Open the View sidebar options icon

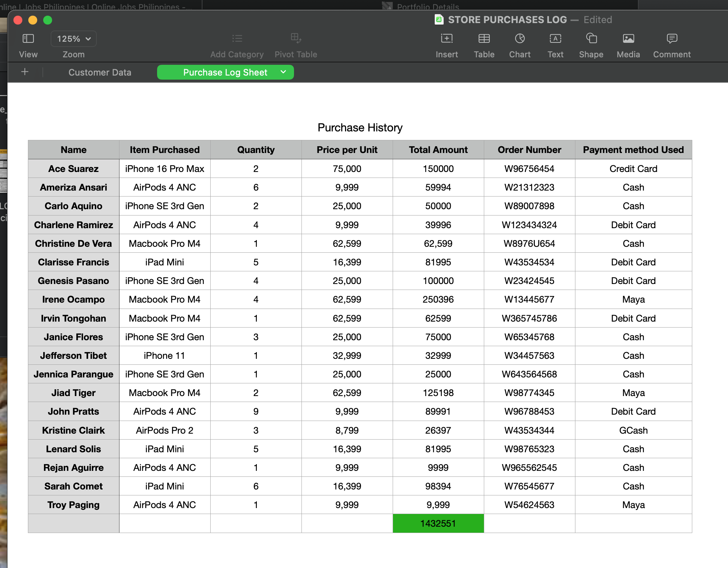coord(28,38)
